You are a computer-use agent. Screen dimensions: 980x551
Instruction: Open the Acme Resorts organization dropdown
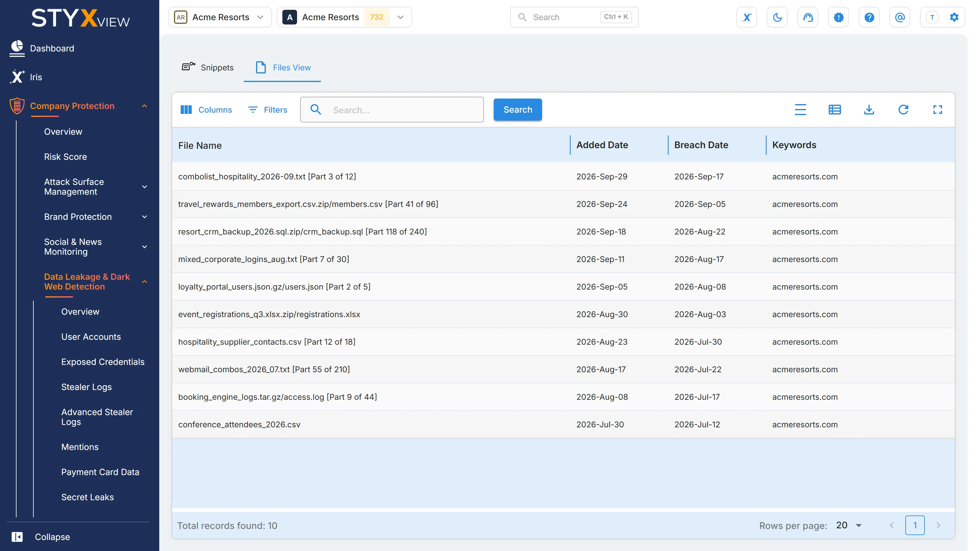[x=220, y=17]
